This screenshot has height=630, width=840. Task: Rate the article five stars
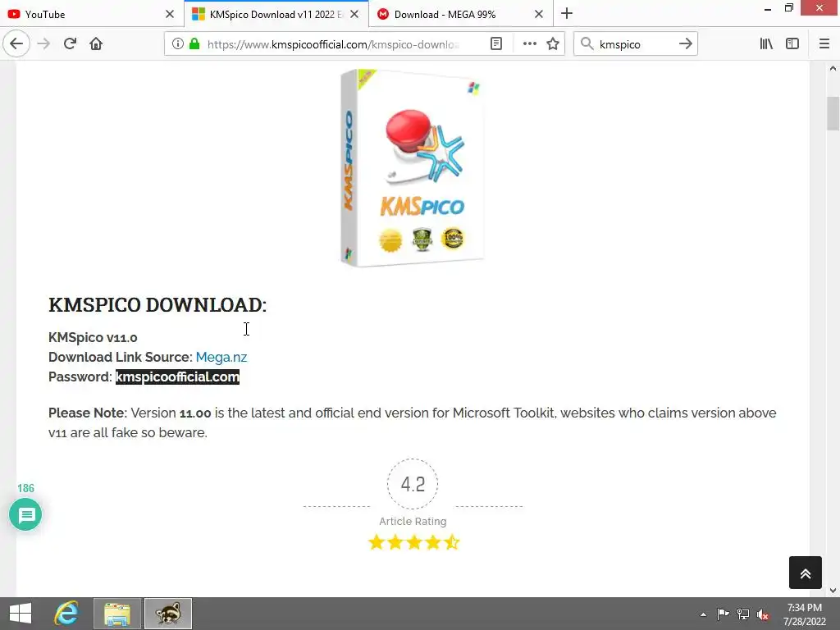[452, 542]
